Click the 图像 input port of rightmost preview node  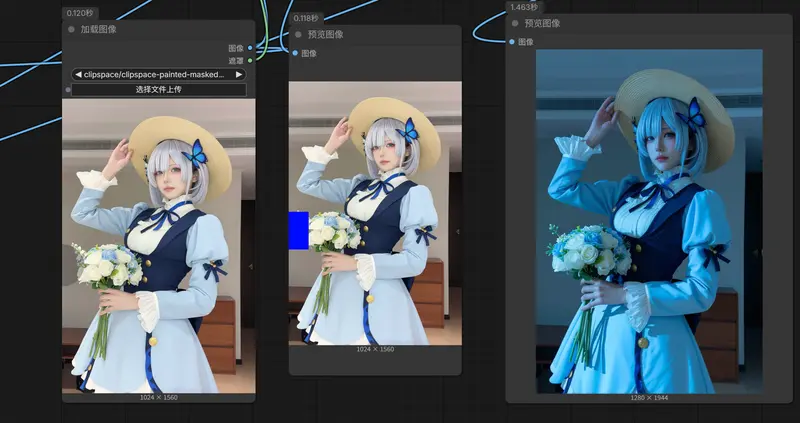(512, 41)
